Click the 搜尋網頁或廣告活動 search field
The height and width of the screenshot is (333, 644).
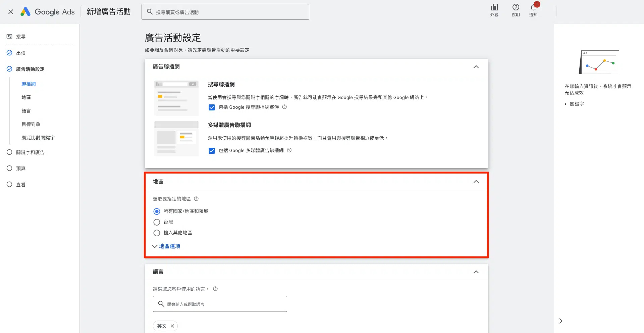[225, 12]
